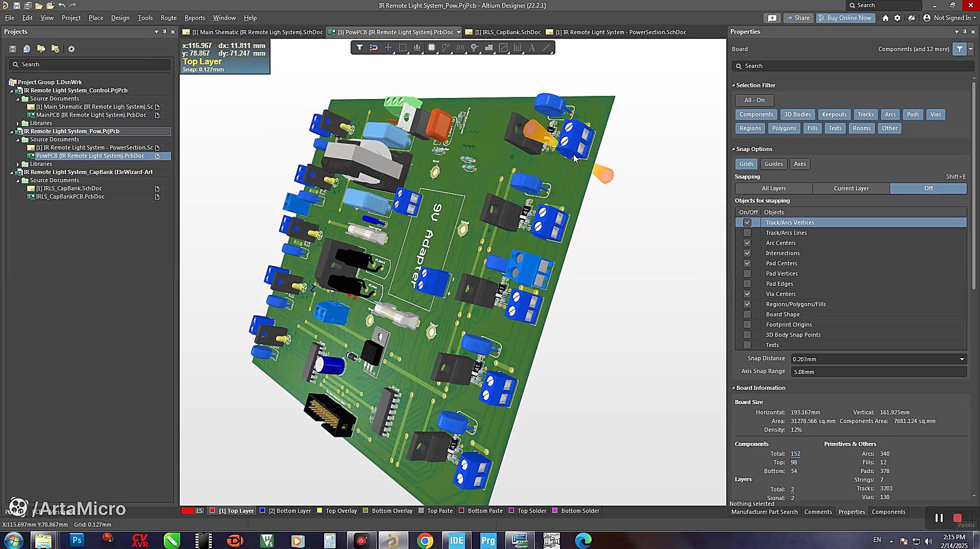This screenshot has height=549, width=980.
Task: Pin the Properties panel
Action: pyautogui.click(x=965, y=32)
